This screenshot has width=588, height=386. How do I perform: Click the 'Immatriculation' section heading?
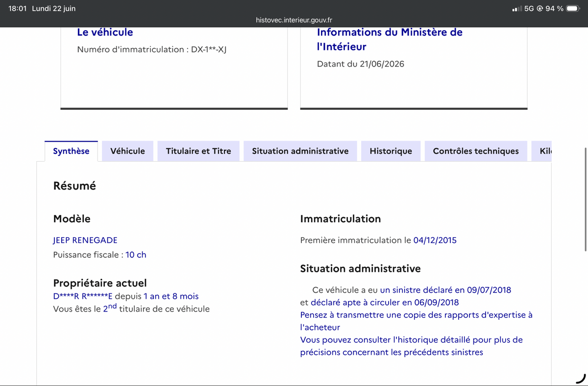point(341,219)
